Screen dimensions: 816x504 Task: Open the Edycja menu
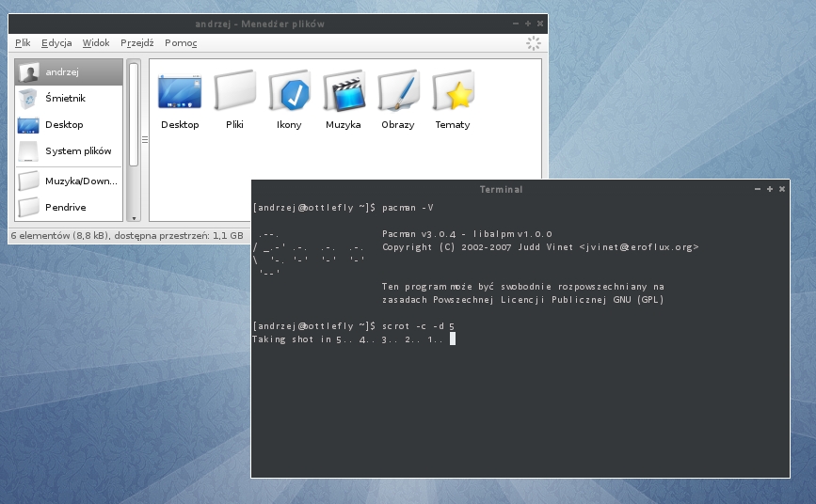pyautogui.click(x=56, y=43)
